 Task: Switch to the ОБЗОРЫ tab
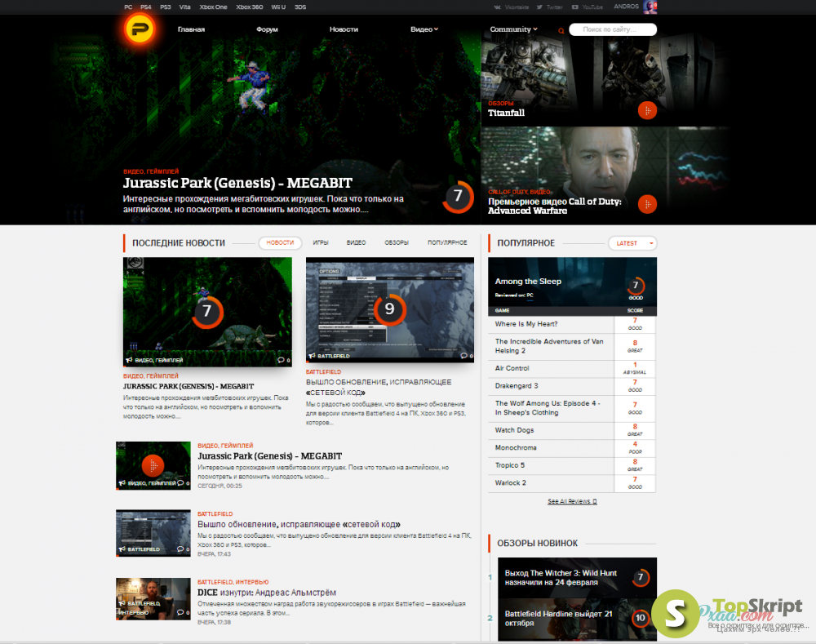click(397, 242)
